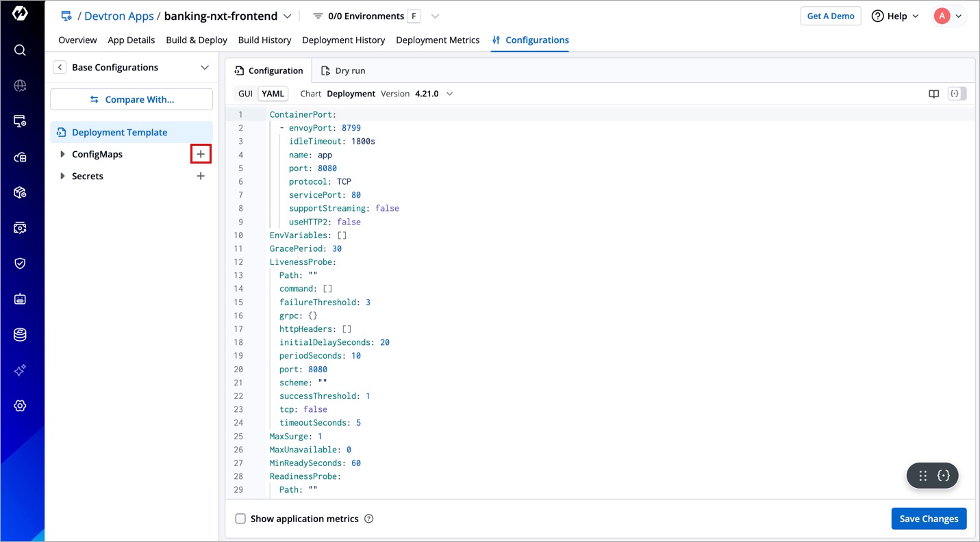Toggle the curly braces switch in editor toolbar
Screen dimensions: 980x542
(957, 94)
